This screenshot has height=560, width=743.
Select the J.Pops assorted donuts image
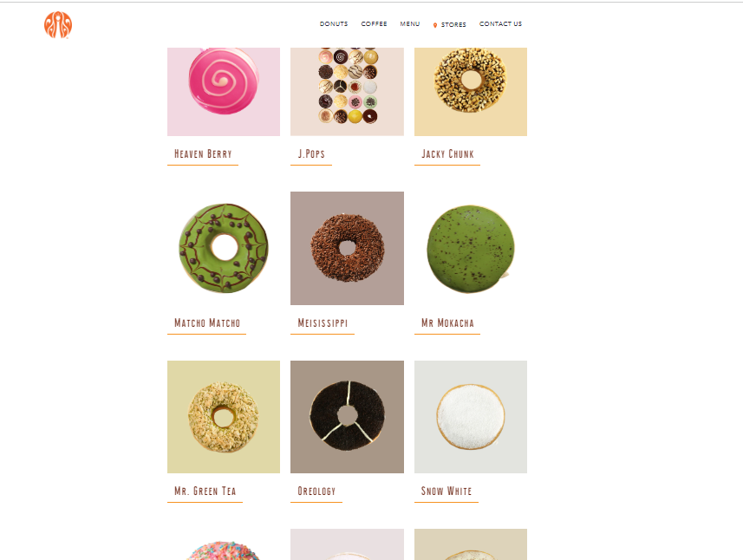(x=347, y=91)
